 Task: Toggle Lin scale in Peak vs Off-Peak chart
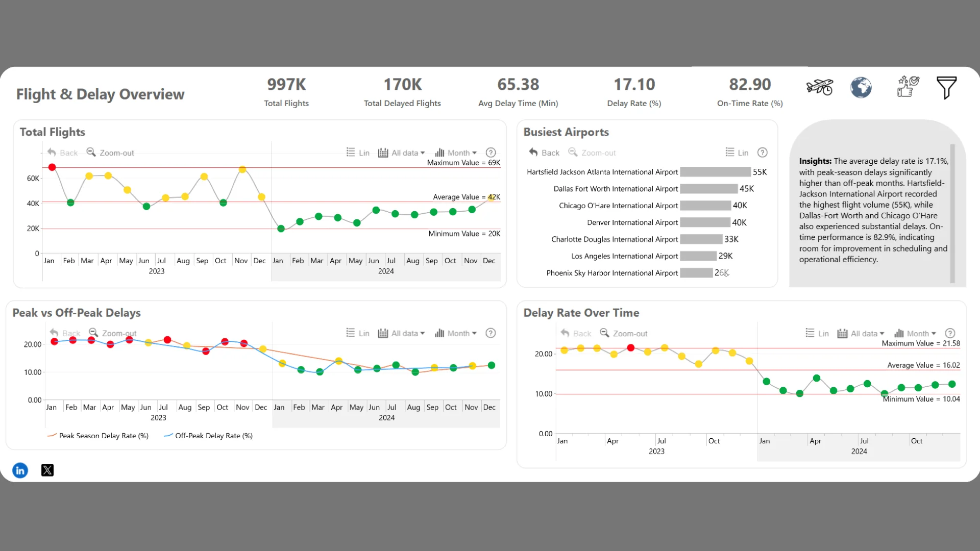click(x=358, y=333)
